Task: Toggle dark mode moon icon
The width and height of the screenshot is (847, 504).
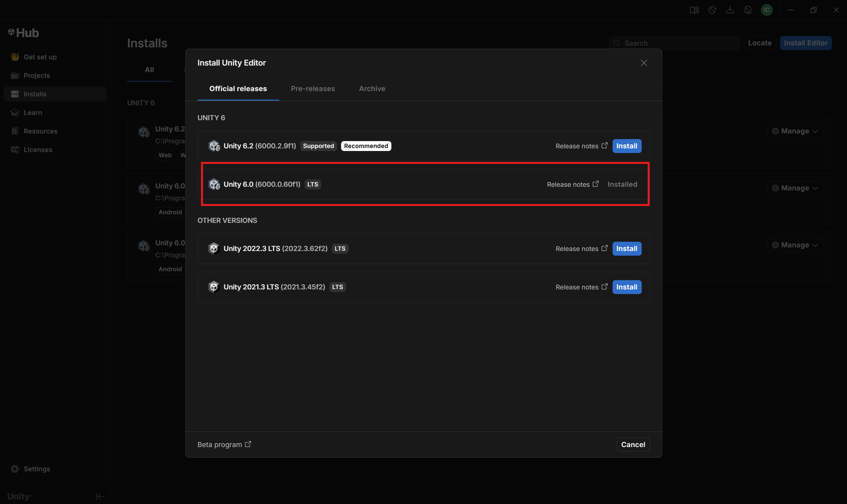Action: [712, 10]
